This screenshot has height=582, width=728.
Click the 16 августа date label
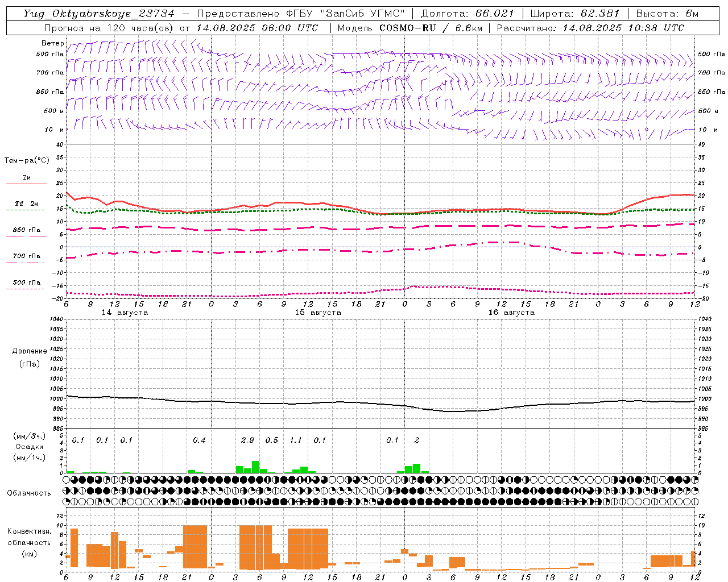511,313
